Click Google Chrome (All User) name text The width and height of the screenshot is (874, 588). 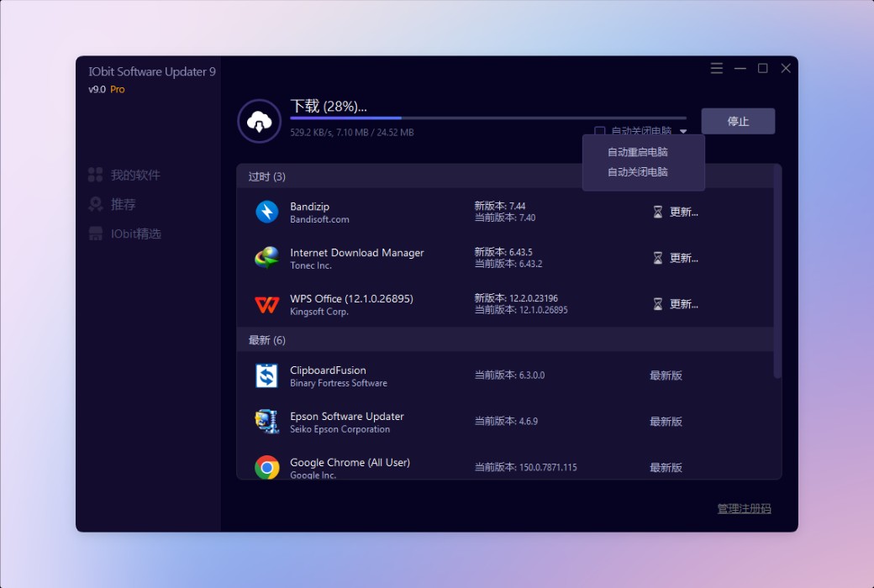coord(350,463)
